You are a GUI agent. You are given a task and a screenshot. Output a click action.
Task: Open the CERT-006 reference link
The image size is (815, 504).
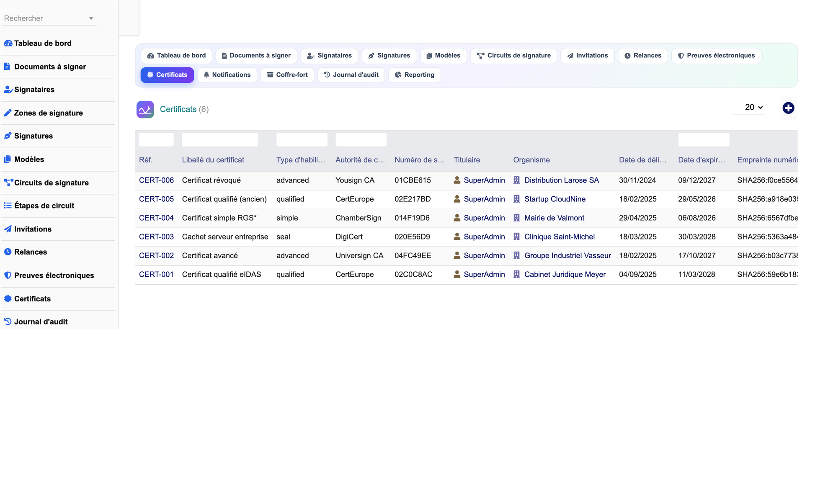coord(156,180)
